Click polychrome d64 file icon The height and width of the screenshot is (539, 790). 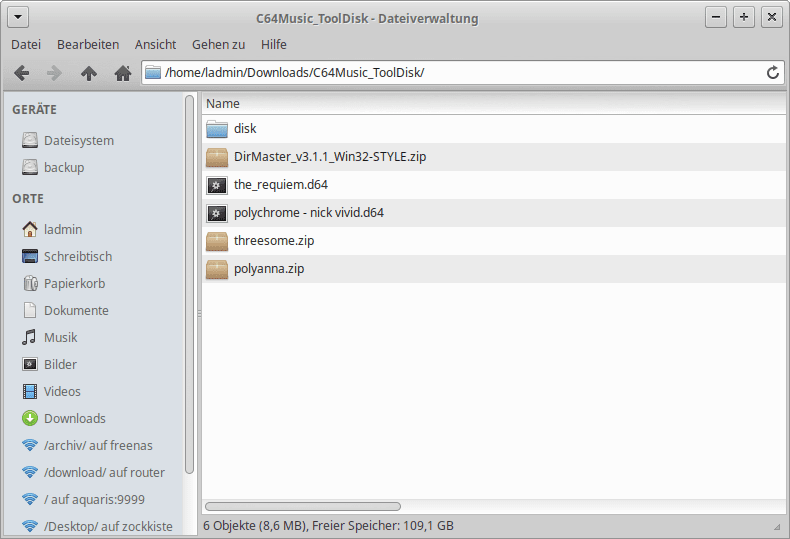pyautogui.click(x=217, y=214)
